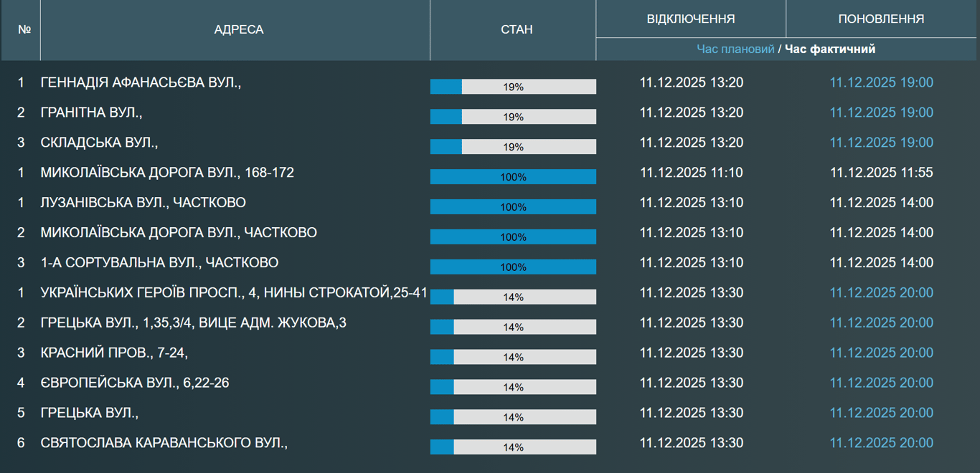Click the СТАН column header

516,30
